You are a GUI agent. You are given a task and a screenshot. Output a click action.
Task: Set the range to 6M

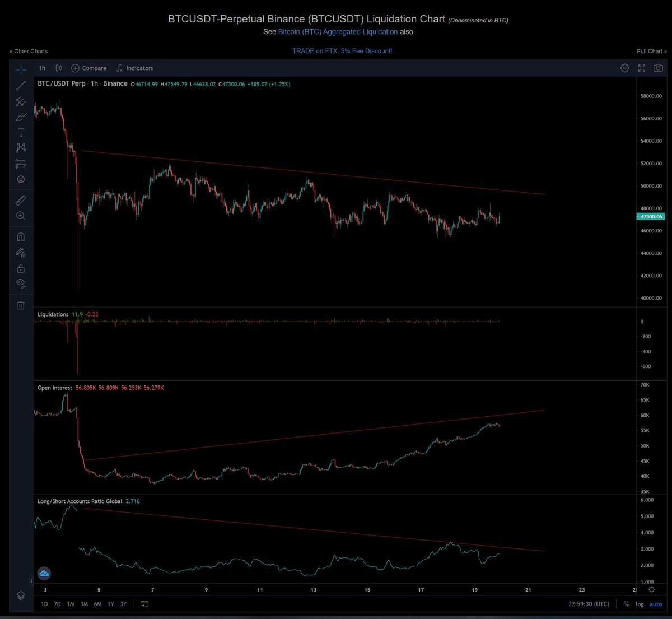coord(97,604)
